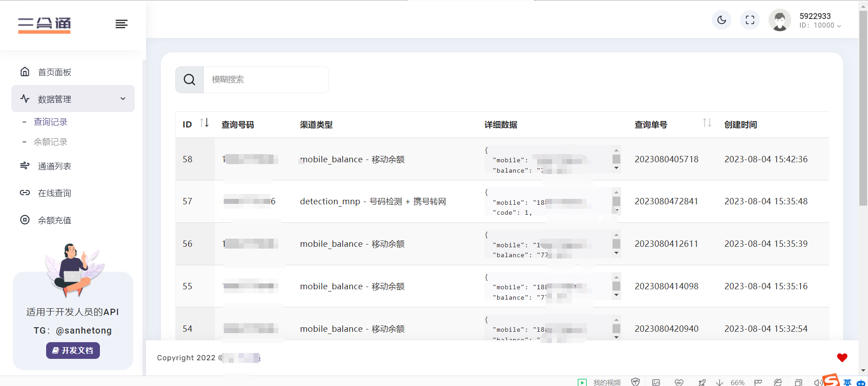Viewport: 868px width, 386px height.
Task: Click the user avatar picture
Action: [x=780, y=20]
